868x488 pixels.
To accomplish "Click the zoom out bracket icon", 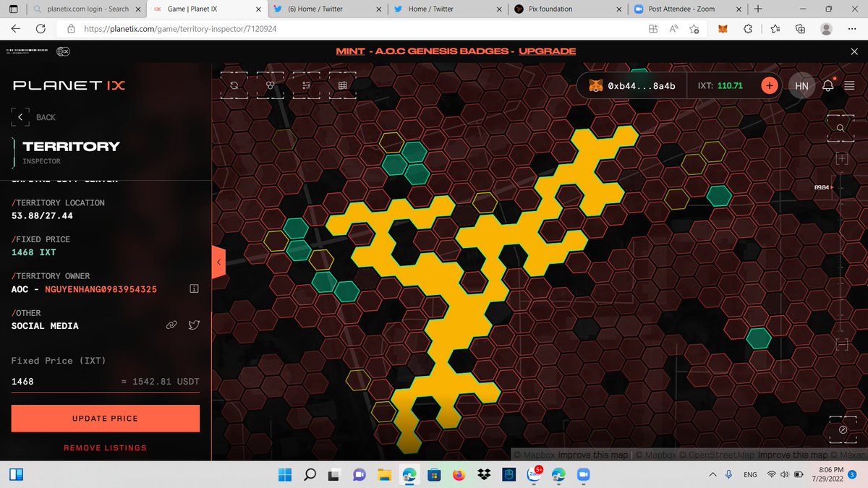I will [x=842, y=346].
